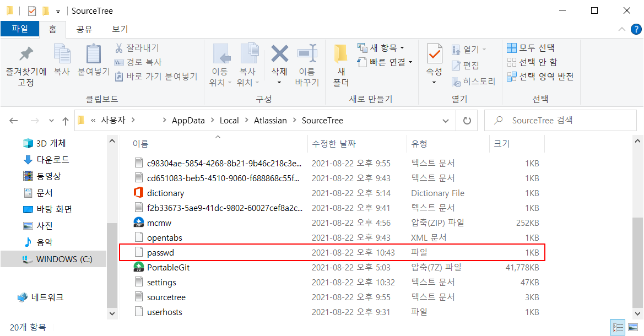
Task: Click 선택 안 함 (select none)
Action: click(532, 62)
